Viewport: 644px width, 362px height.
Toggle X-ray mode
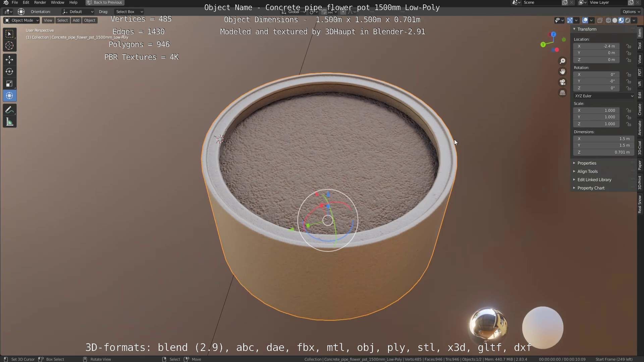point(600,20)
